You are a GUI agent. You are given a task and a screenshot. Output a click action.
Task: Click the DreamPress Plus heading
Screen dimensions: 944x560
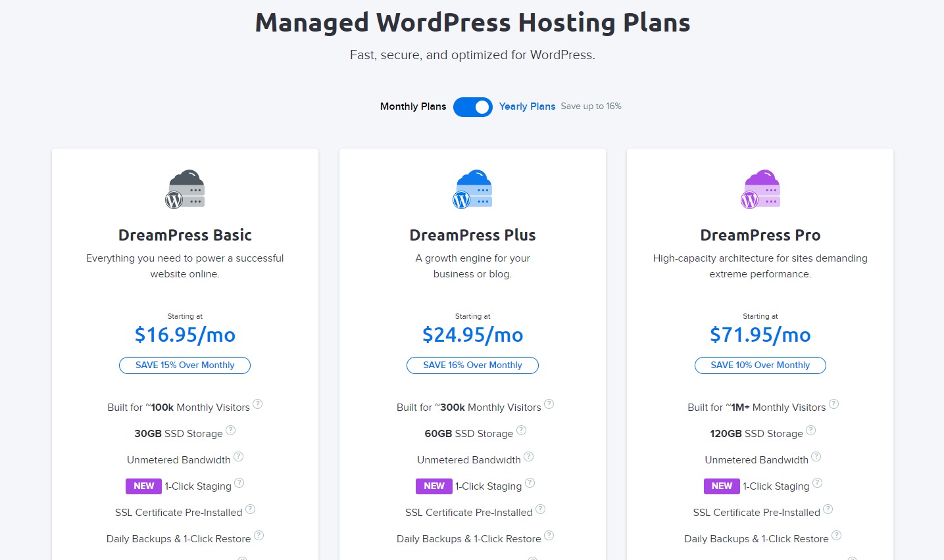tap(472, 235)
